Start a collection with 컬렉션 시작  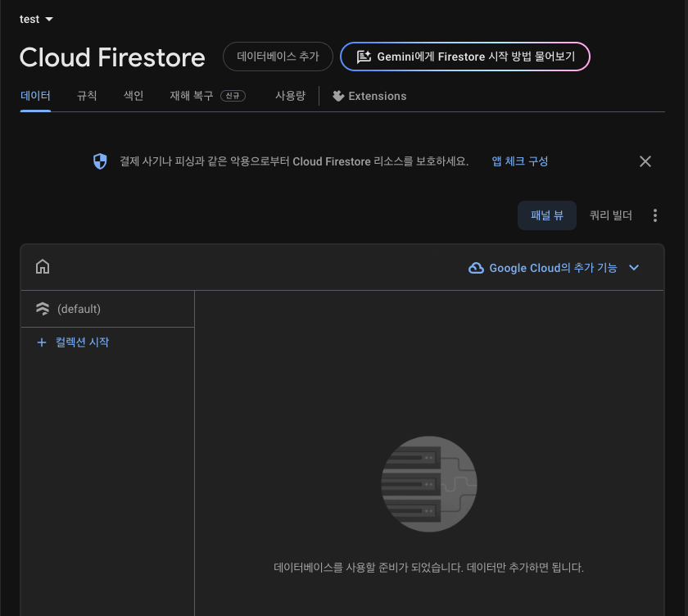[x=73, y=342]
